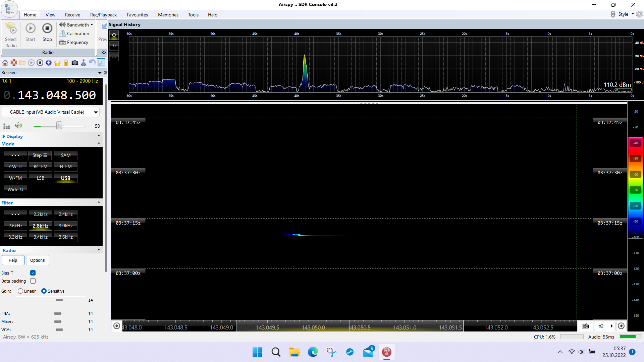Click the circle button in Signal History

(114, 35)
